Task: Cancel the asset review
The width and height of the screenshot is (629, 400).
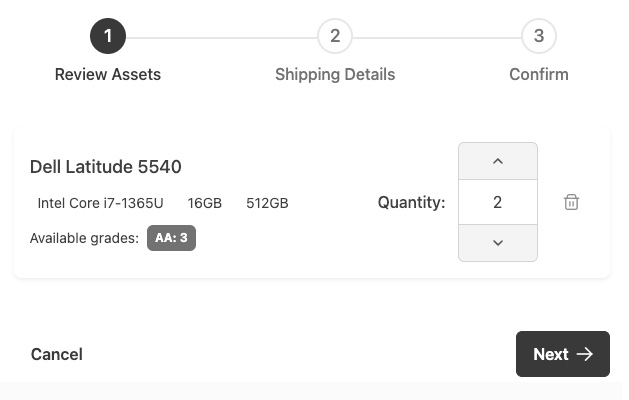Action: pos(57,354)
